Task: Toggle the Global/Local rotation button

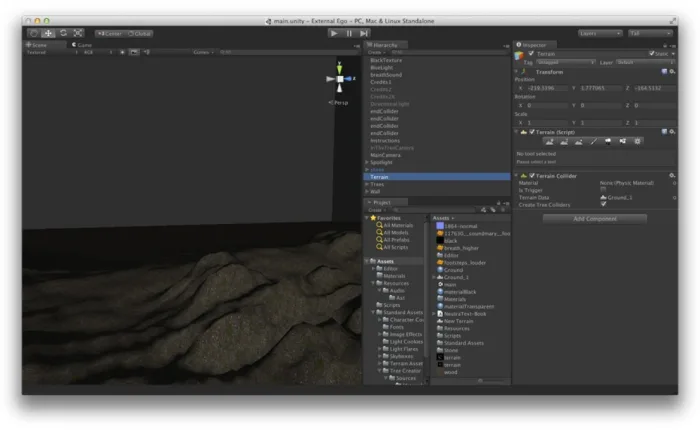Action: pos(139,33)
